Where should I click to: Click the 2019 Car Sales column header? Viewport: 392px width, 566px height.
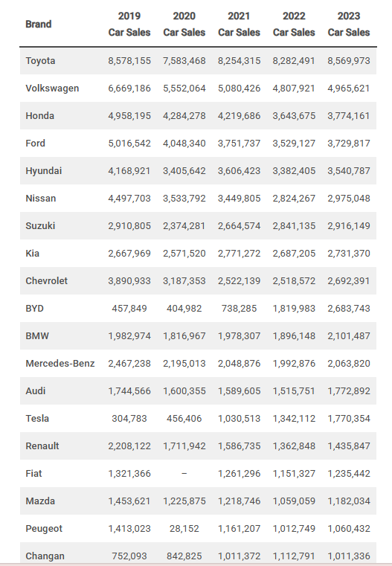[x=129, y=25]
